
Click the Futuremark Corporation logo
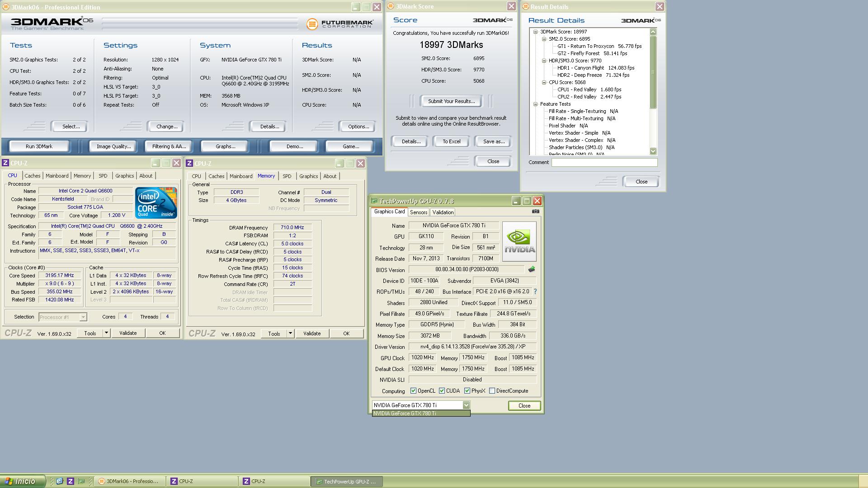point(340,24)
